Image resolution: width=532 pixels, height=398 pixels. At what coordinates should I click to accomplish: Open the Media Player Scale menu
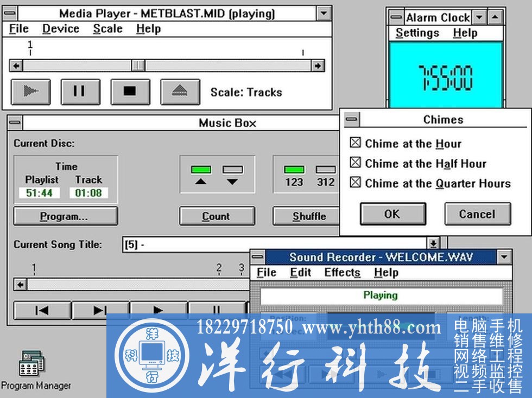108,29
